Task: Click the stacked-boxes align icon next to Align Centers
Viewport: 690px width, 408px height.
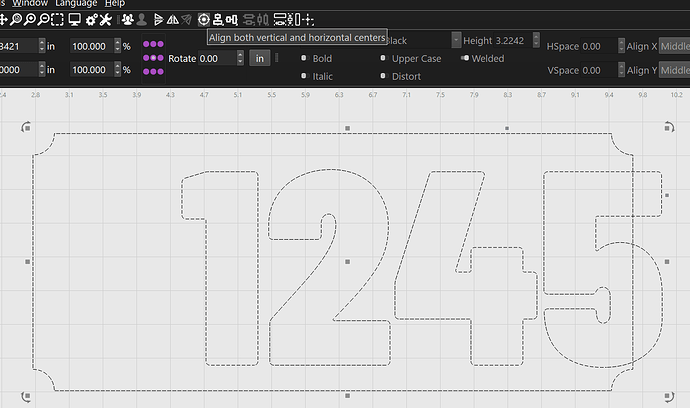Action: (217, 19)
